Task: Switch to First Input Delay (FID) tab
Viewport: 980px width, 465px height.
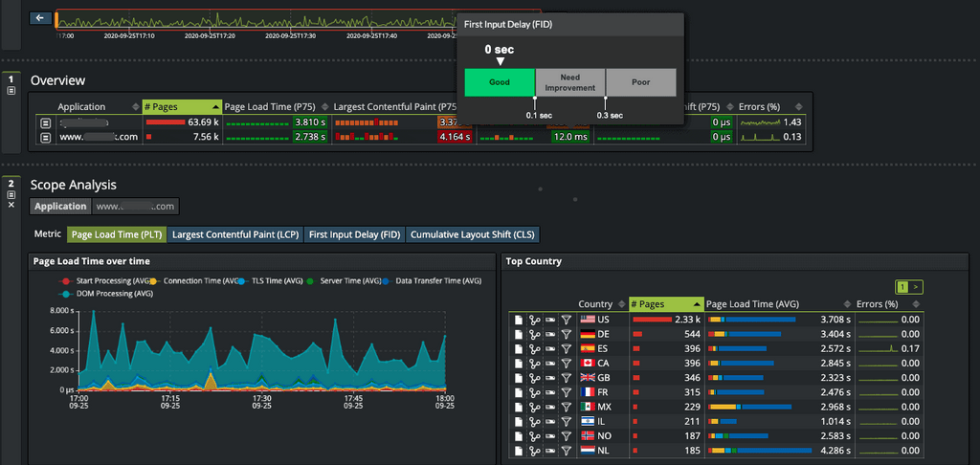Action: (x=355, y=235)
